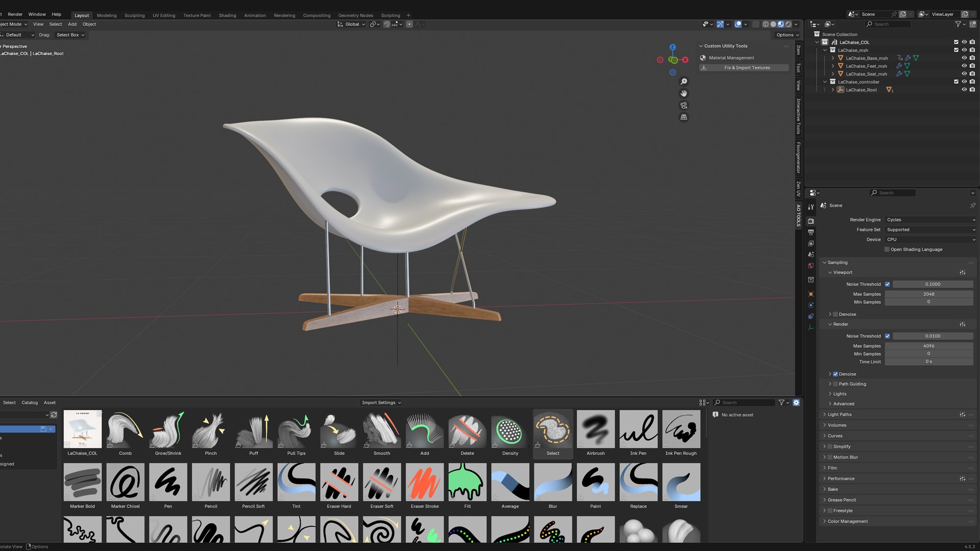This screenshot has width=980, height=551.
Task: Pin the Scene properties panel
Action: pos(972,206)
